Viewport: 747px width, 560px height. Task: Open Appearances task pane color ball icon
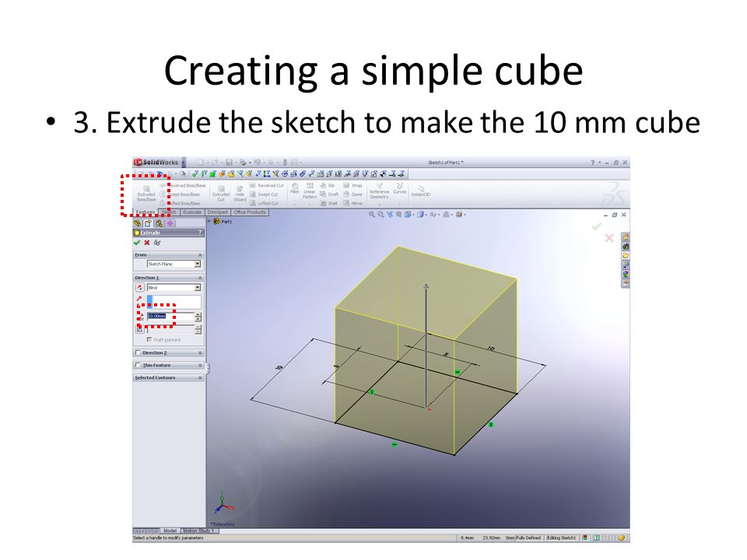625,275
